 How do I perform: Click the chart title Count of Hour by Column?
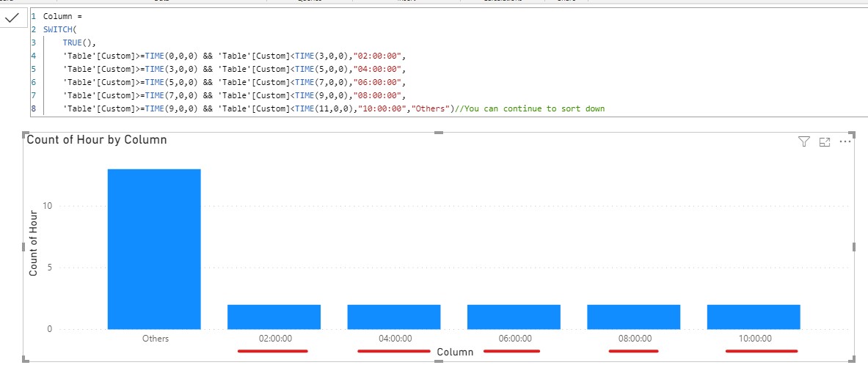pos(97,140)
